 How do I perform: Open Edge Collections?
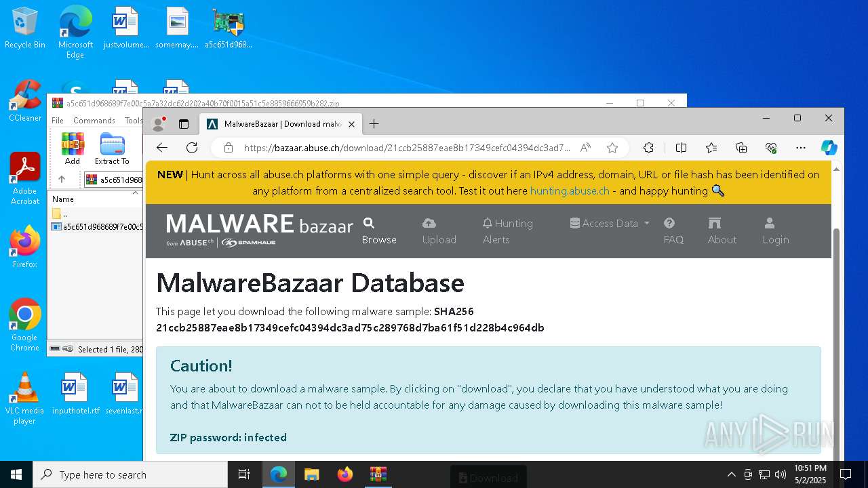(x=741, y=148)
